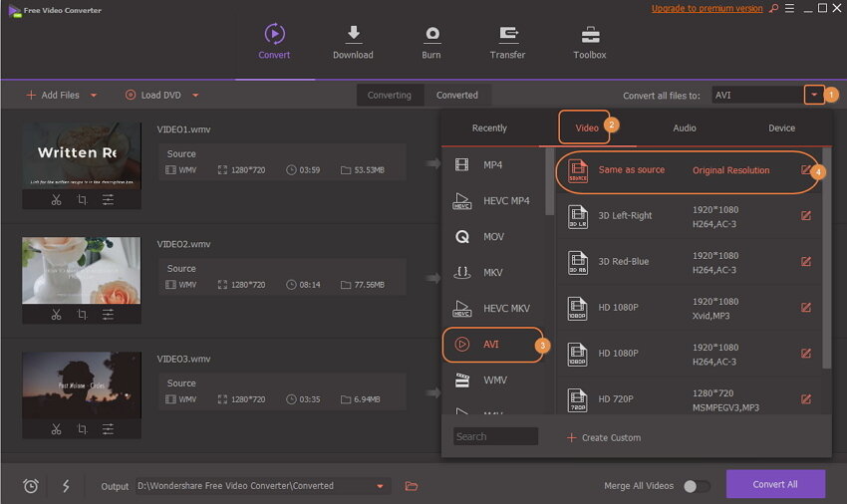Open effect settings for VIDEO3.wmv
The image size is (847, 504).
(x=108, y=429)
